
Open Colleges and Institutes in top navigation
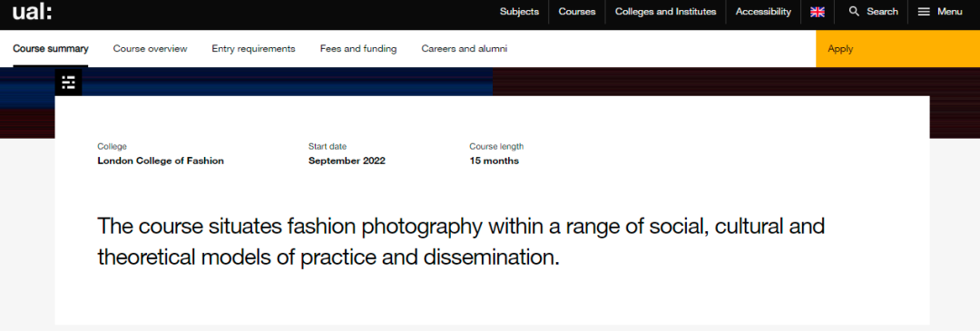click(666, 11)
